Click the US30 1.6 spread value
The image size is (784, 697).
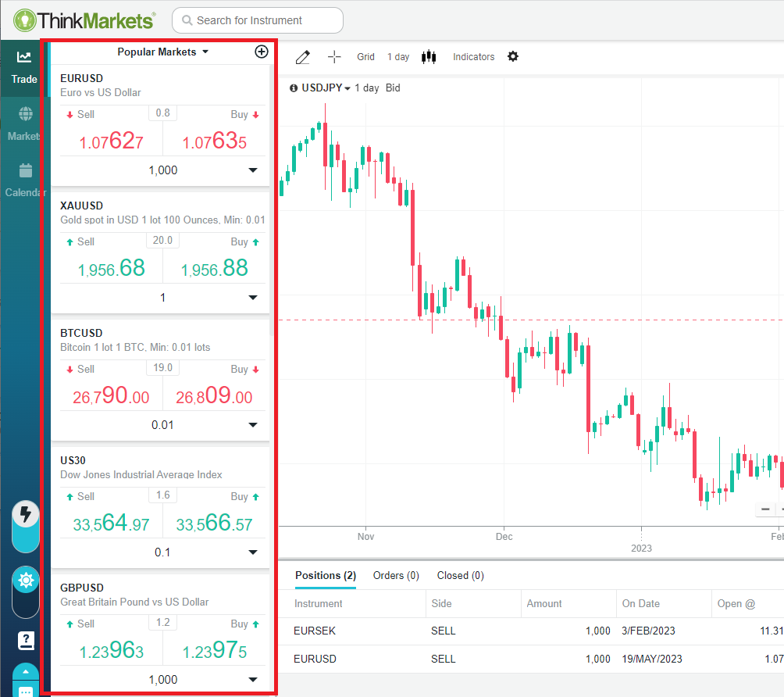pos(163,495)
